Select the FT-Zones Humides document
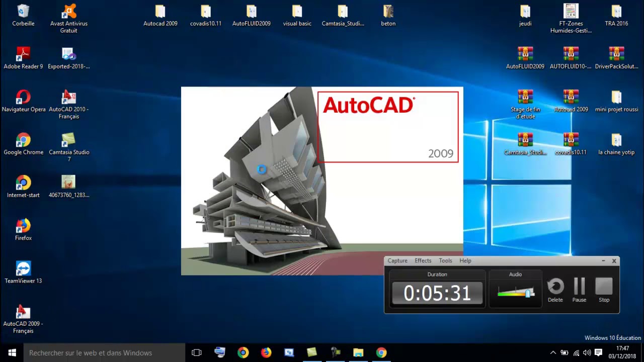Viewport: 644px width, 362px height. pos(571,19)
